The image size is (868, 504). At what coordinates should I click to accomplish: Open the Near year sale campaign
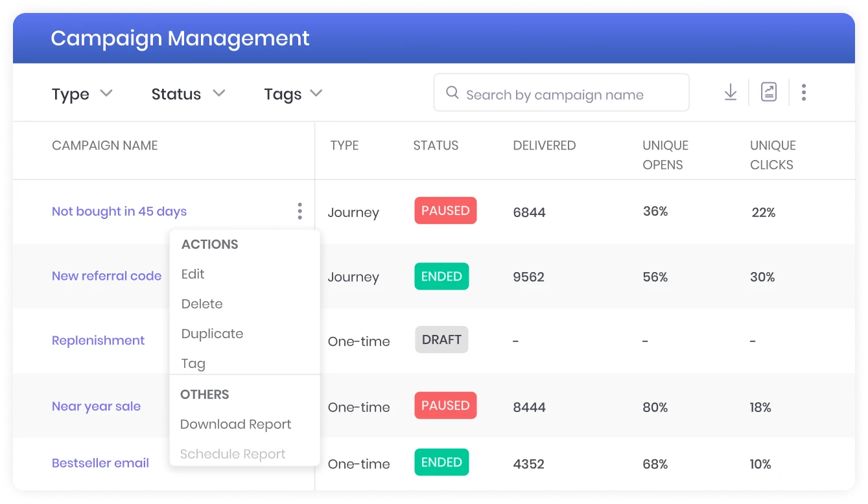[x=97, y=407]
